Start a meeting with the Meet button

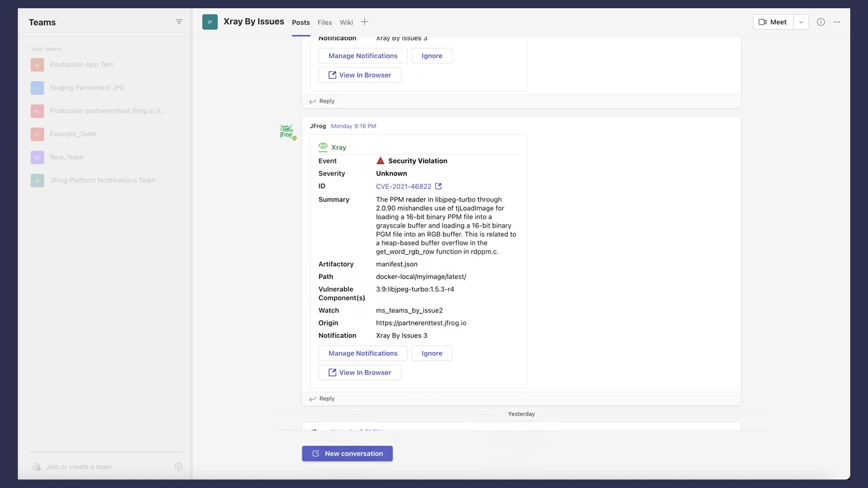point(773,22)
